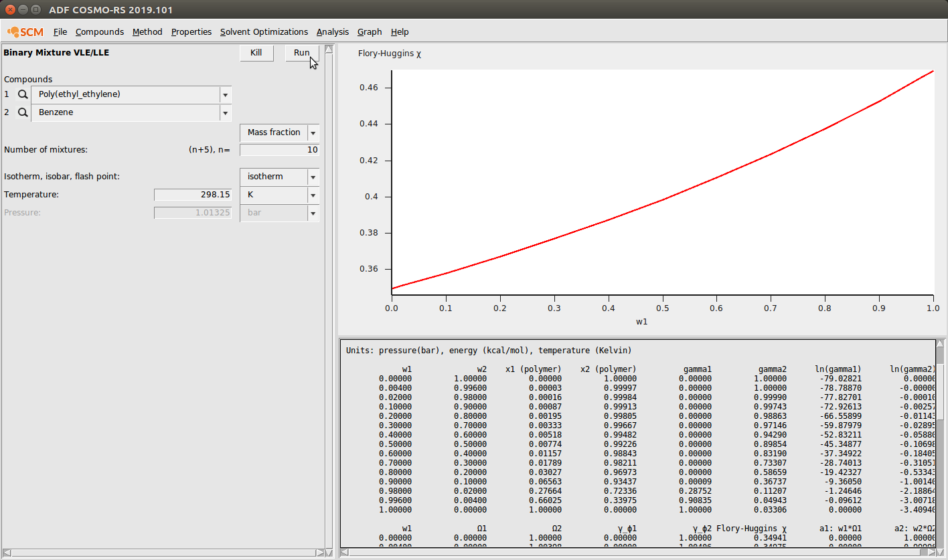Close the ADF COSMO-RS window
948x560 pixels.
tap(10, 9)
